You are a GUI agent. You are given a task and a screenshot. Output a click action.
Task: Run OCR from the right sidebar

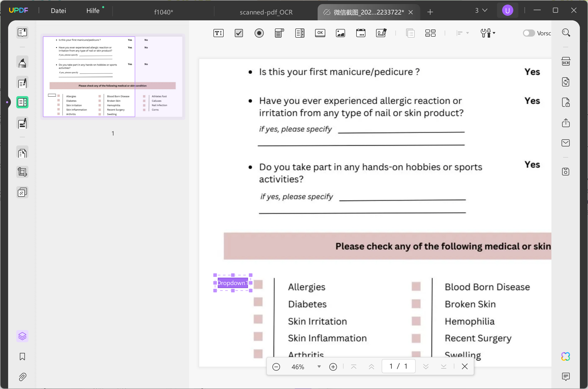click(x=566, y=61)
